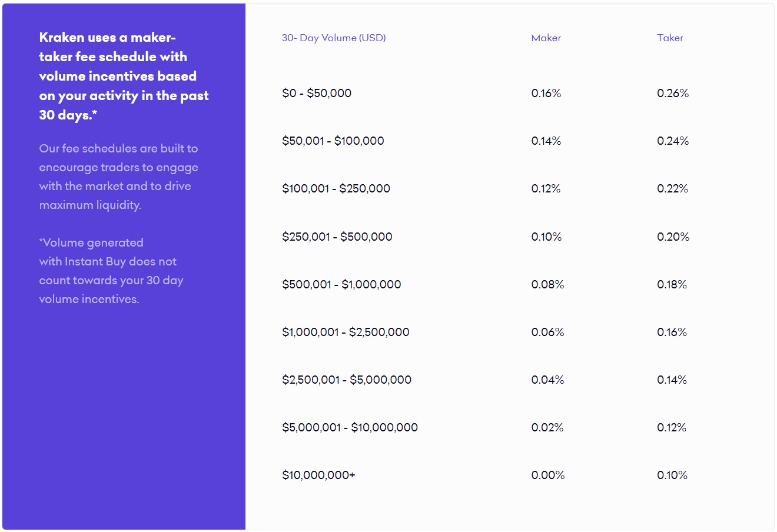Click the maker-taker fee schedule heading
Image resolution: width=777 pixels, height=532 pixels.
(124, 76)
